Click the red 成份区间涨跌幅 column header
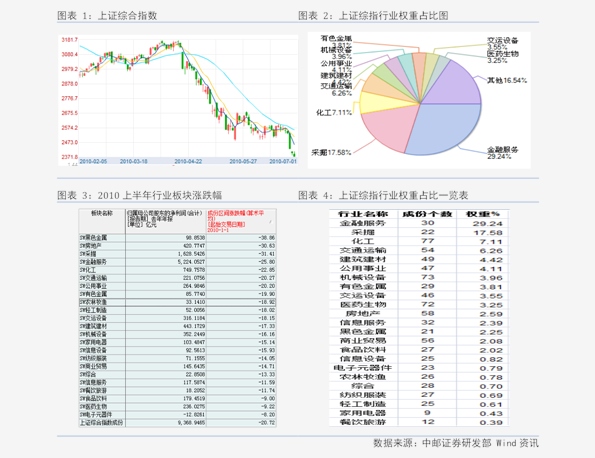595x458 pixels. [236, 222]
